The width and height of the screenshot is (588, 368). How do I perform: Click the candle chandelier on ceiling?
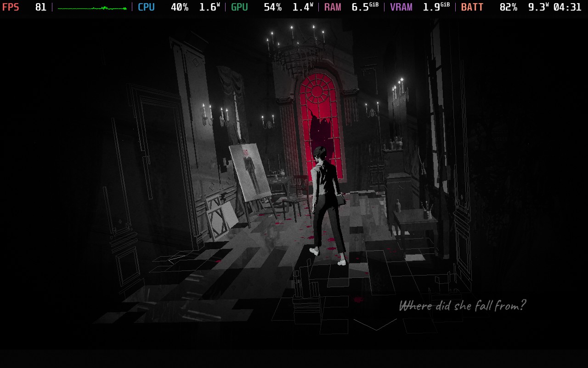point(297,46)
